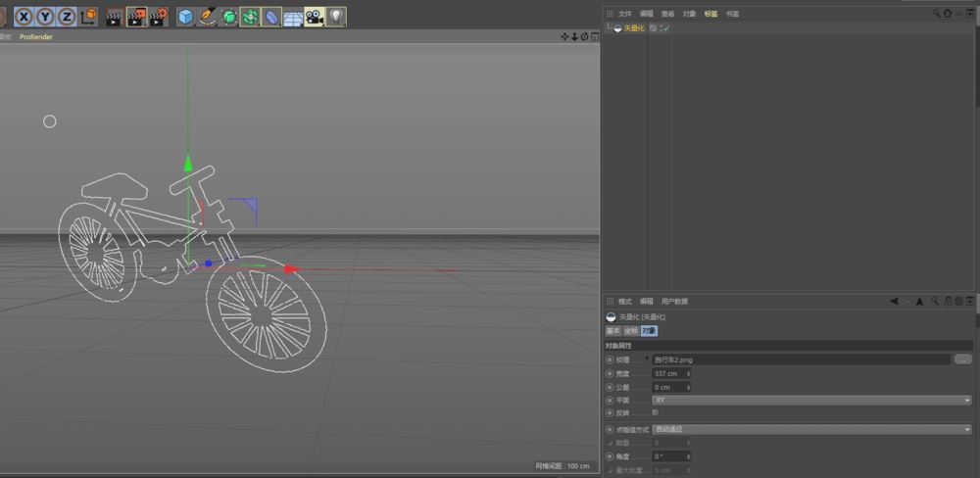Viewport: 980px width, 478px height.
Task: Switch to the 坐标 tab
Action: pos(631,331)
